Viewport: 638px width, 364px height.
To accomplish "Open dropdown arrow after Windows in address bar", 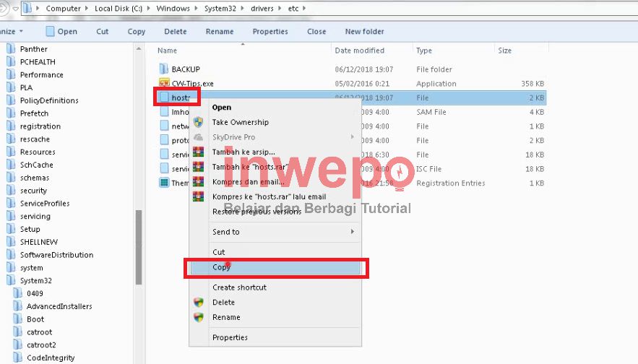I will tap(196, 8).
